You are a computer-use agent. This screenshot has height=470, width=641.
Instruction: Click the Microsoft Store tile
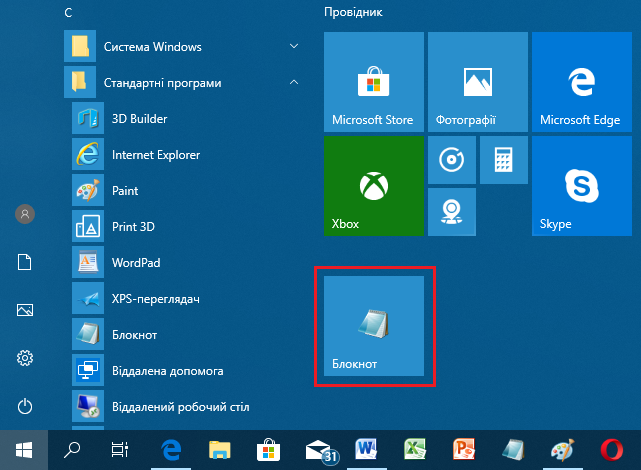point(374,82)
